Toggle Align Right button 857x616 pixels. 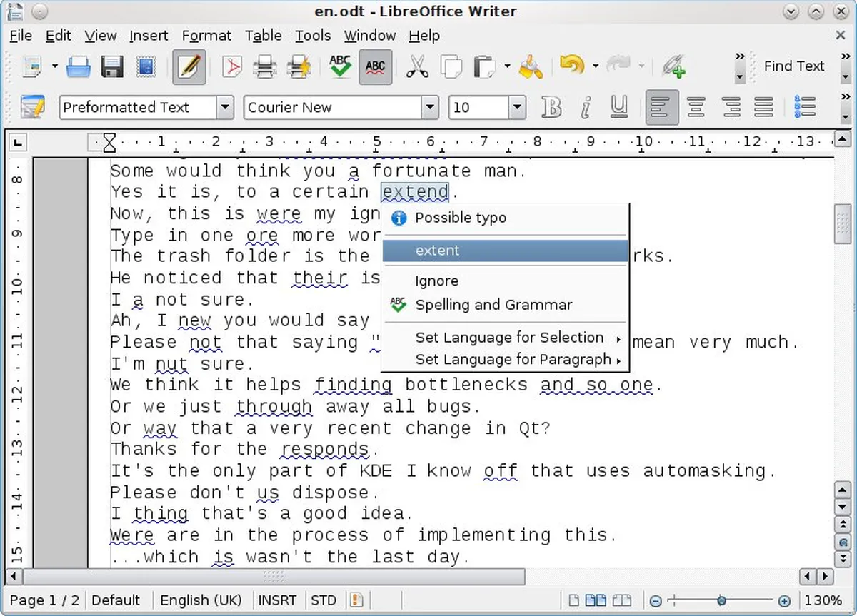pyautogui.click(x=730, y=108)
